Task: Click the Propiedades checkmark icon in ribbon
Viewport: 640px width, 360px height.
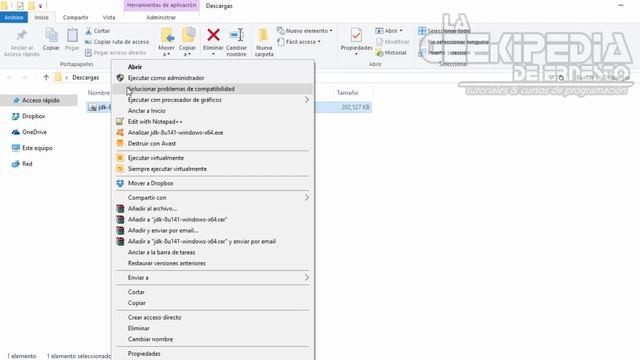Action: (356, 35)
